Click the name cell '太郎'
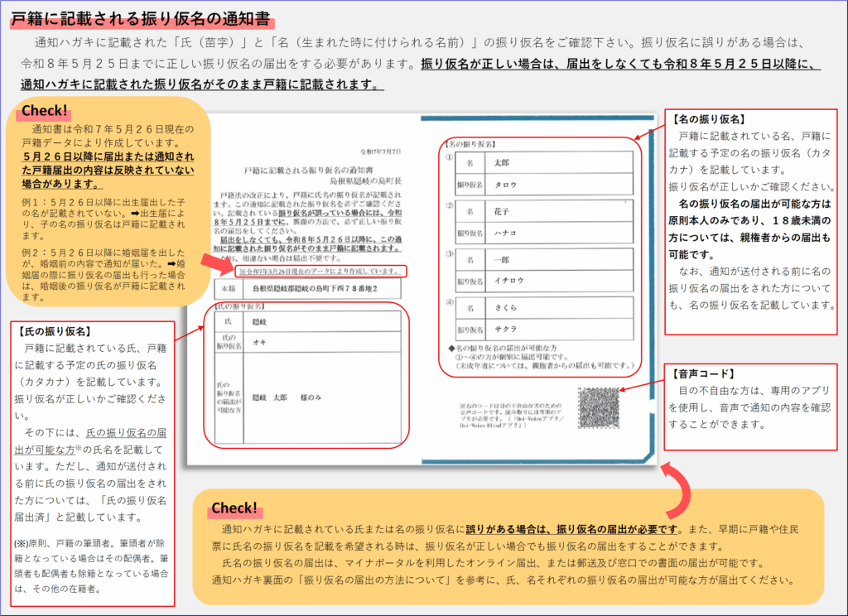 click(559, 162)
